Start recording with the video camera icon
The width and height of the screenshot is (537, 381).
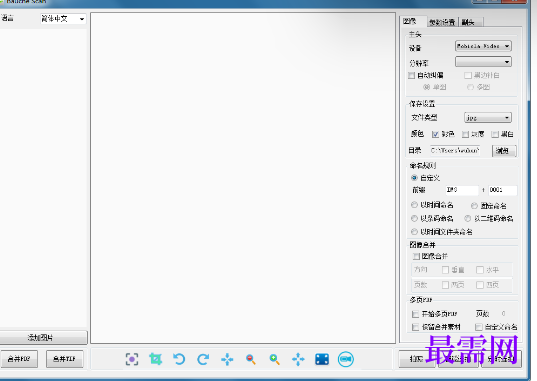pyautogui.click(x=346, y=359)
